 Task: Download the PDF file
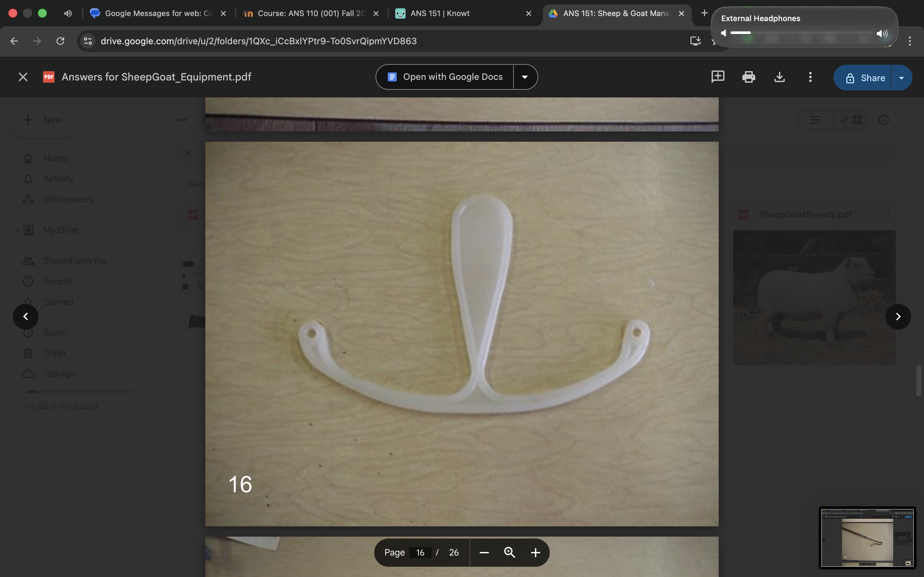tap(779, 77)
